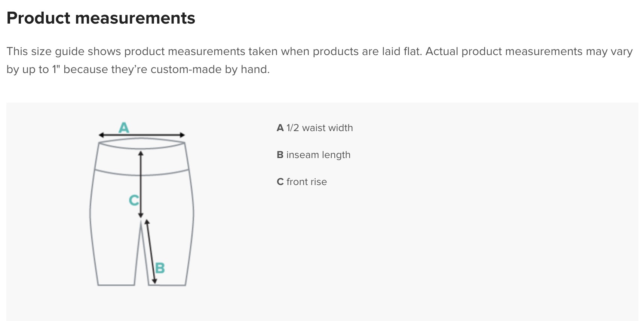
Task: Click the teal letter A on diagram
Action: coord(124,128)
